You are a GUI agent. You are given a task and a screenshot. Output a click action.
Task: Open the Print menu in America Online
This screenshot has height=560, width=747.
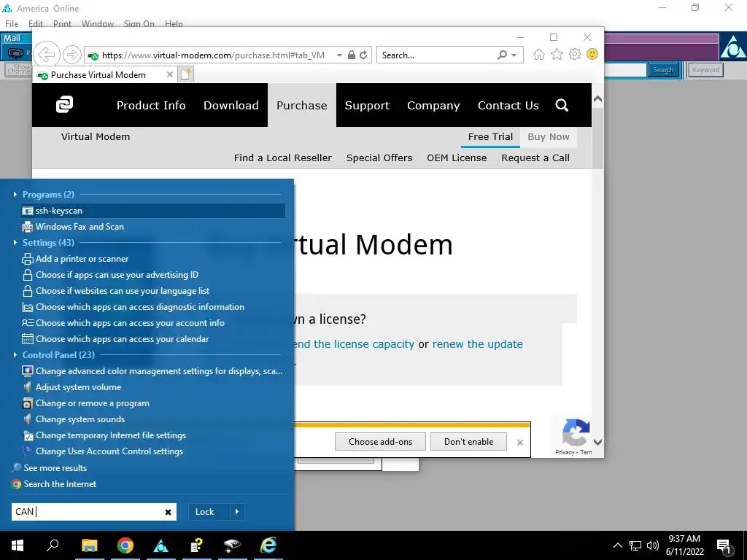click(63, 23)
